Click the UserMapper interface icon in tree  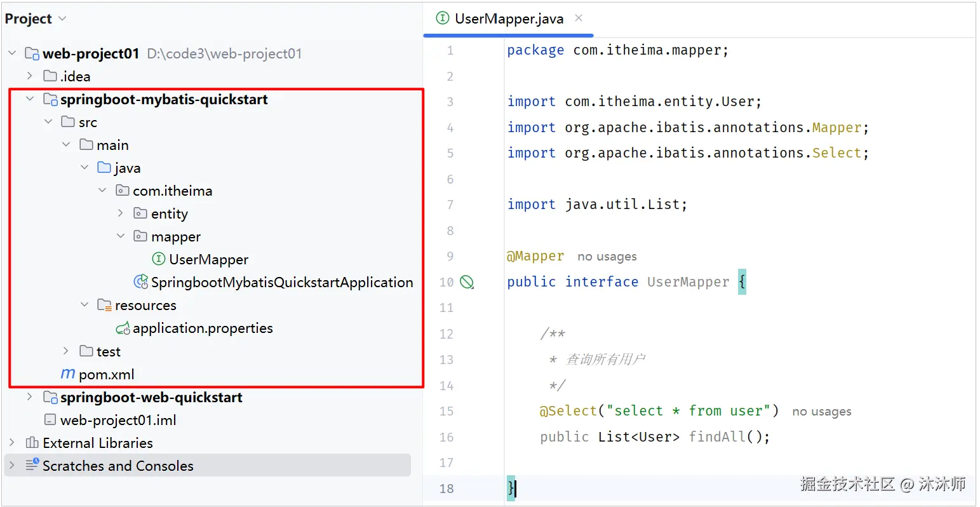[x=159, y=259]
